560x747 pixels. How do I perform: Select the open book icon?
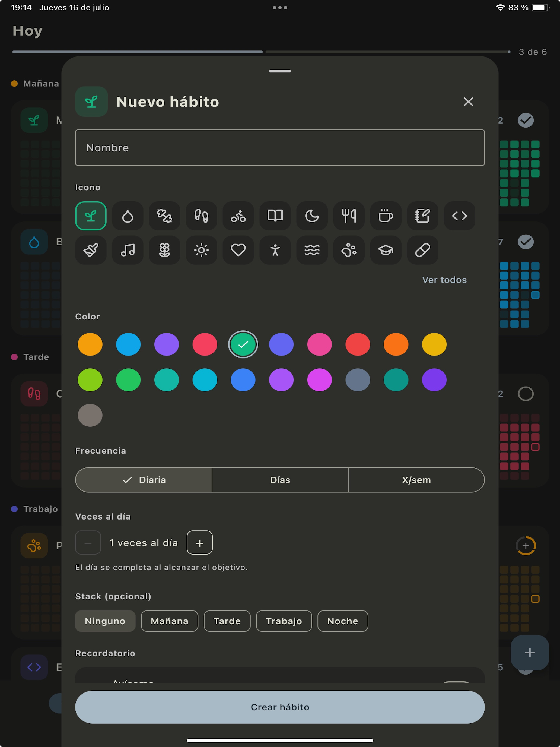tap(275, 216)
